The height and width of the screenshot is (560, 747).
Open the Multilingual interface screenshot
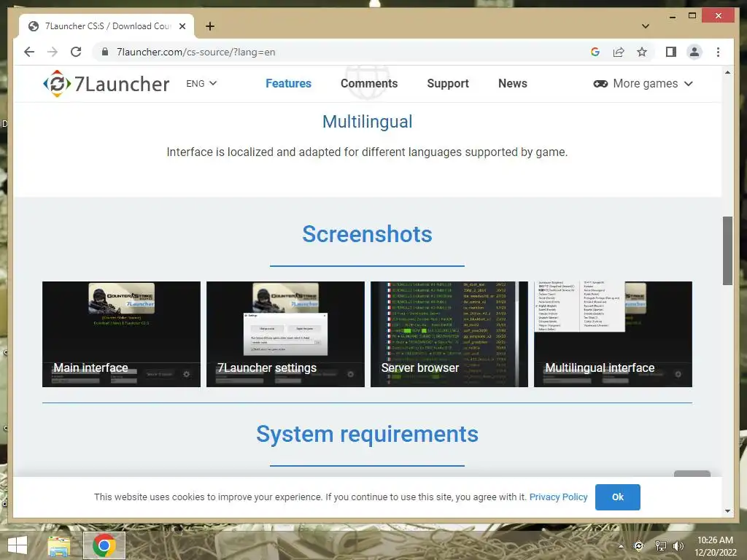pos(613,334)
